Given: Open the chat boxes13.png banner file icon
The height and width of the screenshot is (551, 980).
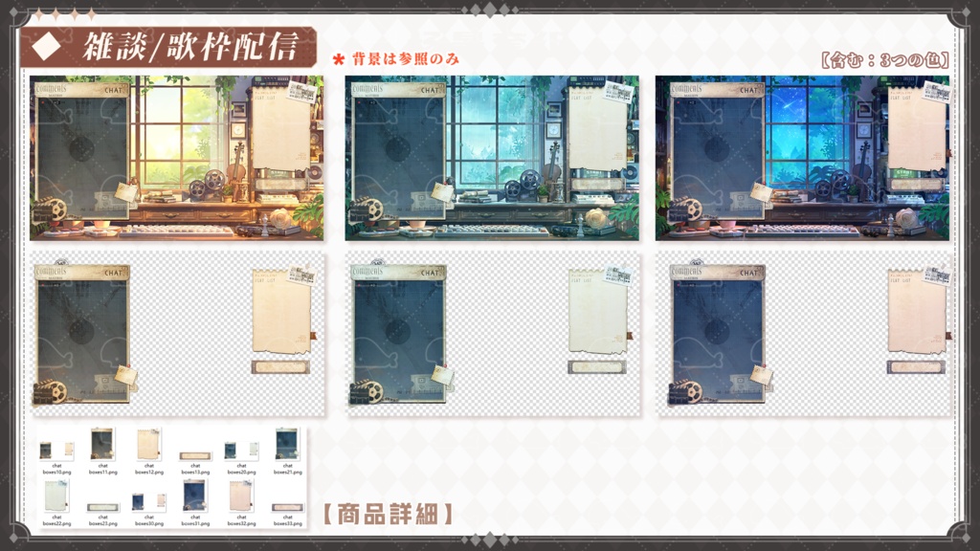Looking at the screenshot, I should click(195, 455).
